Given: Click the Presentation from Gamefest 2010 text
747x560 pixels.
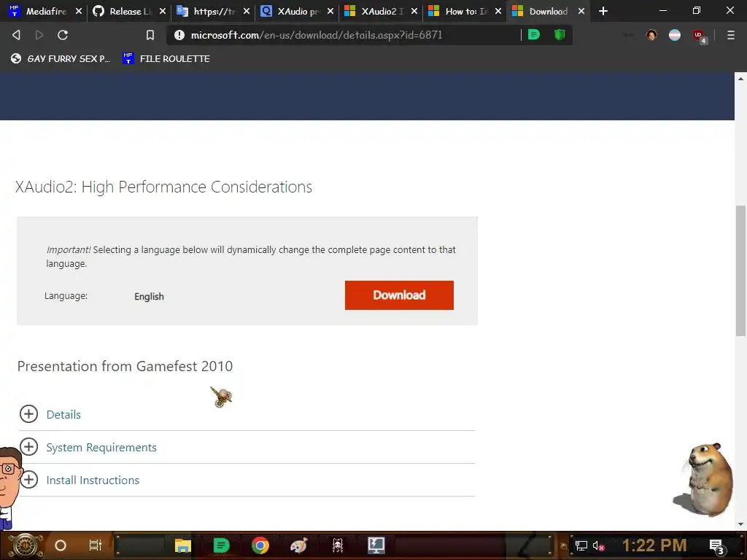Looking at the screenshot, I should point(125,366).
